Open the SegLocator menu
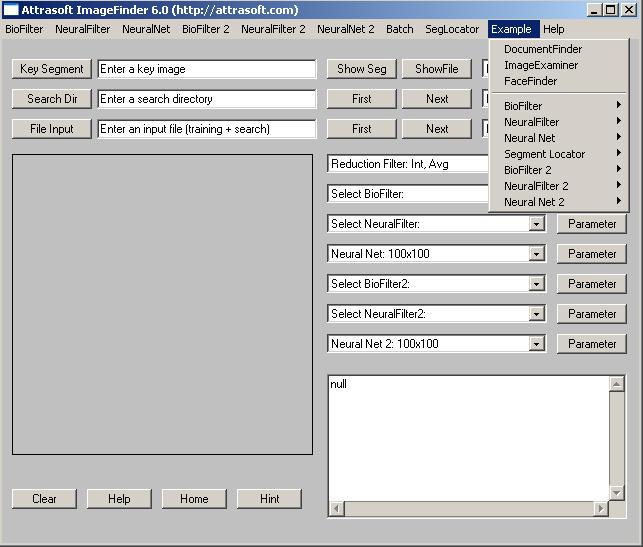 [x=452, y=29]
